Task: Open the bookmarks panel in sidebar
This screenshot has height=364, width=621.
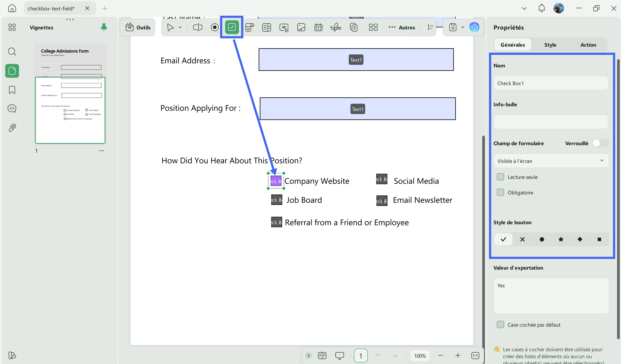Action: [12, 90]
